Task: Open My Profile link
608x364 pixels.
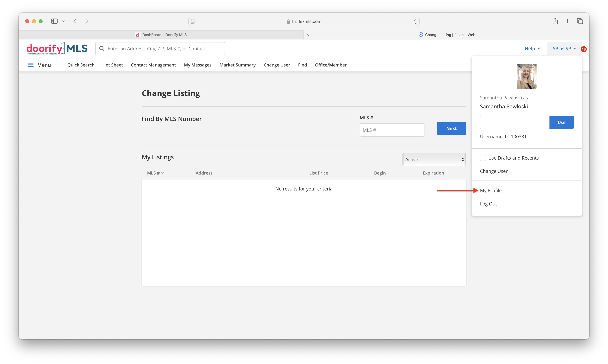Action: pos(490,190)
